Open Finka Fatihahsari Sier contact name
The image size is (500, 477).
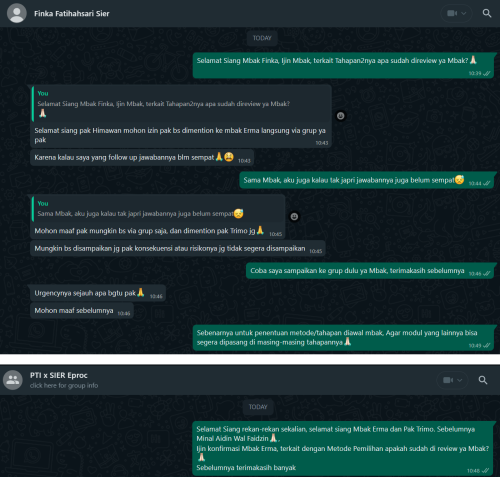(x=72, y=14)
